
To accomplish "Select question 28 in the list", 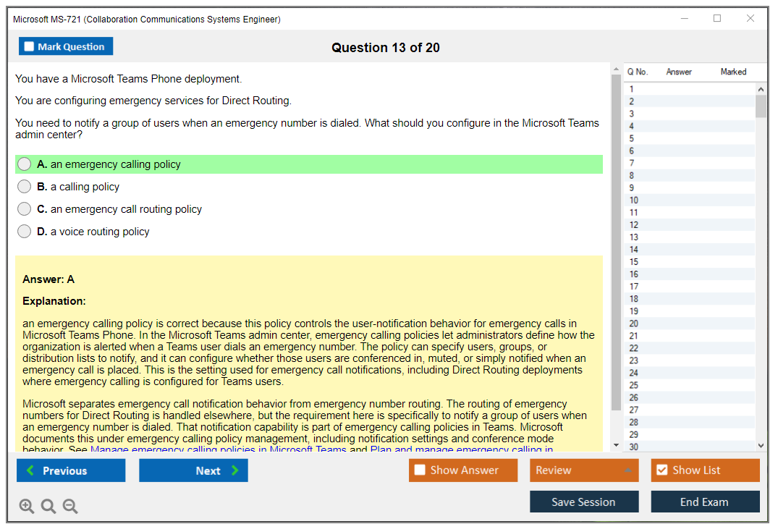I will 690,422.
